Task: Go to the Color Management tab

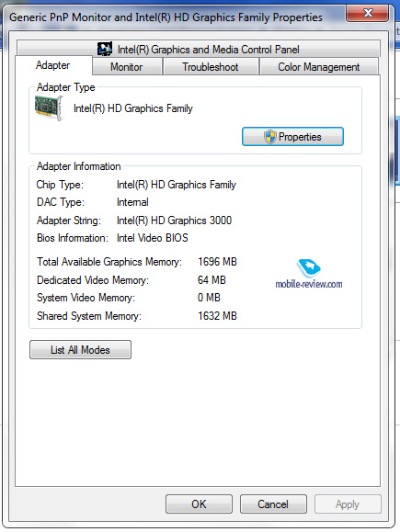Action: (x=319, y=67)
